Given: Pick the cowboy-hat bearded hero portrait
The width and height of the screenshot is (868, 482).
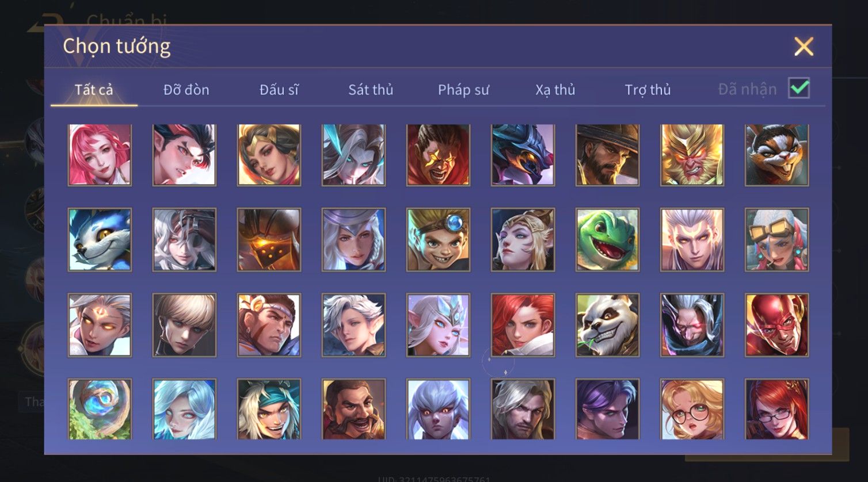Looking at the screenshot, I should [608, 155].
